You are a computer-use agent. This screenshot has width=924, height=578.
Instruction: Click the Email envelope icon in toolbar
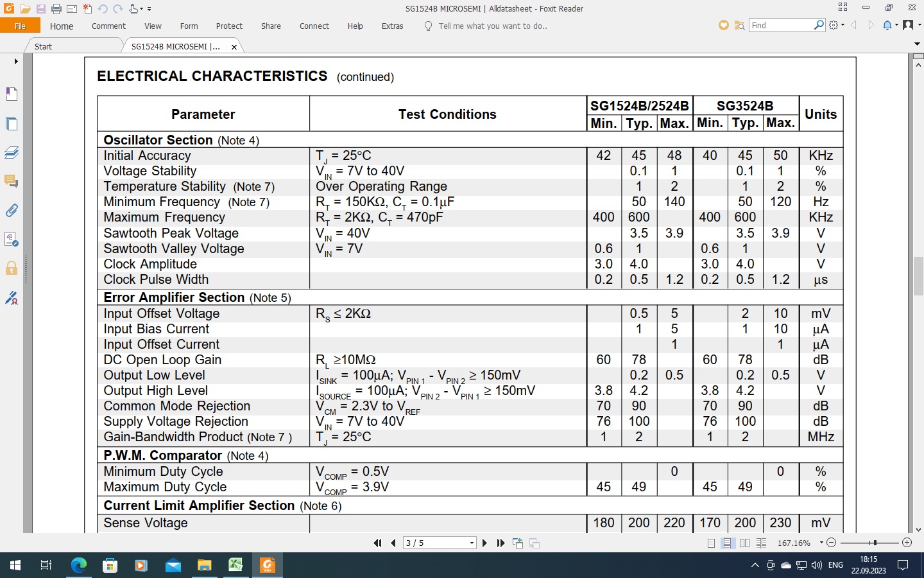tap(72, 9)
